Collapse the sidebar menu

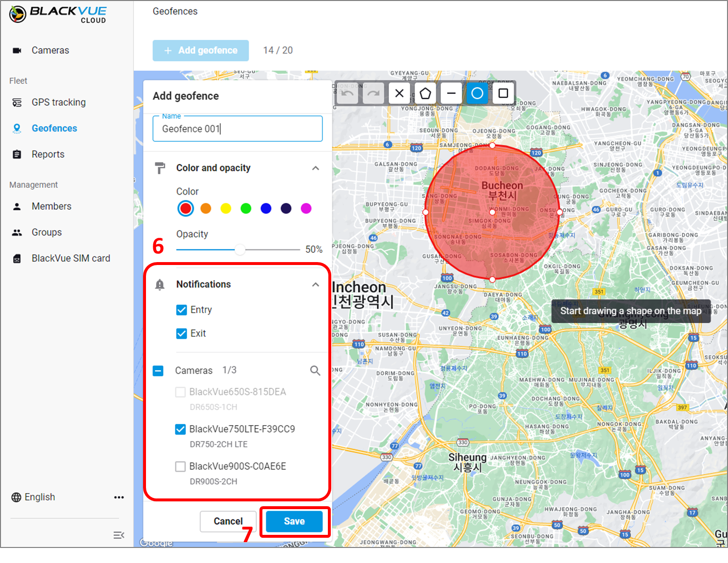pos(119,535)
